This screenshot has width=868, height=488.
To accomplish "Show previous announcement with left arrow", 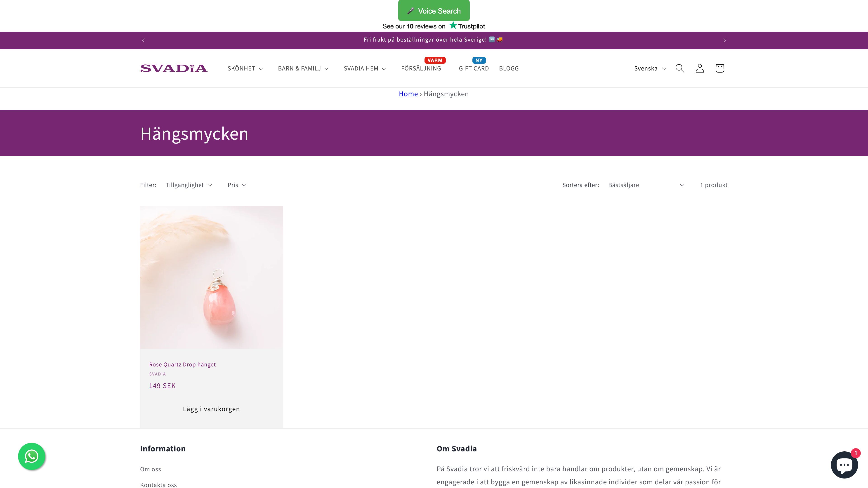I will [143, 40].
